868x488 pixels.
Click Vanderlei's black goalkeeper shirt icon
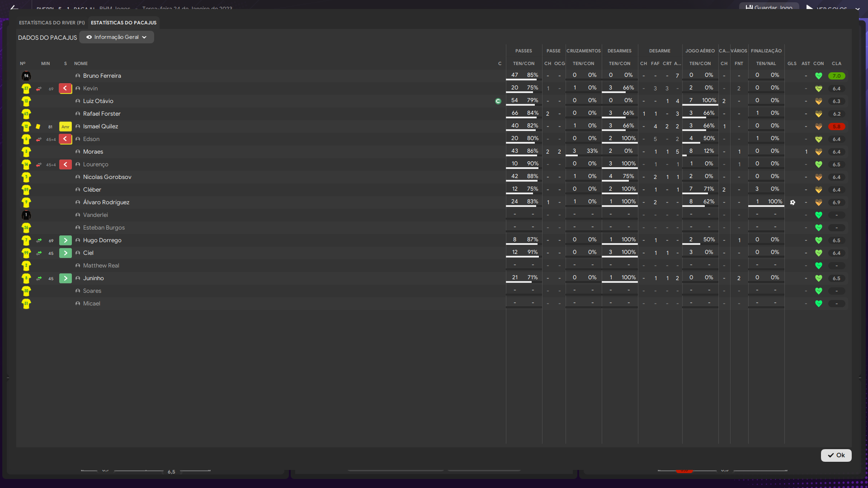click(x=26, y=215)
